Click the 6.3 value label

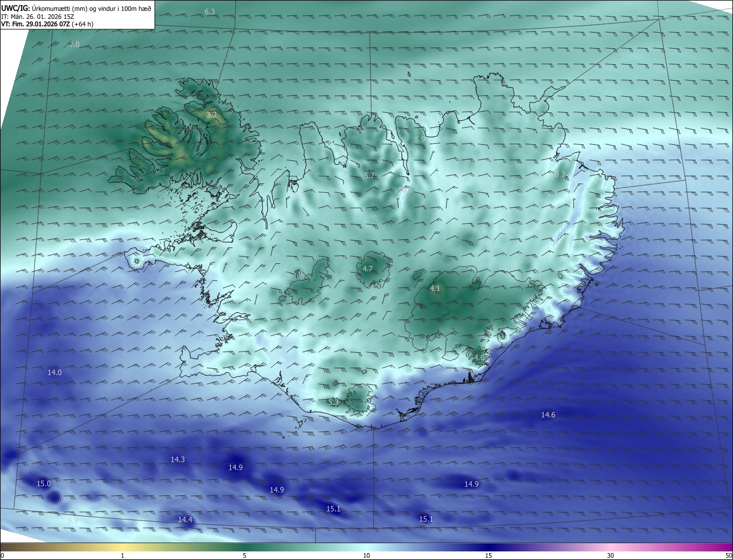(210, 12)
